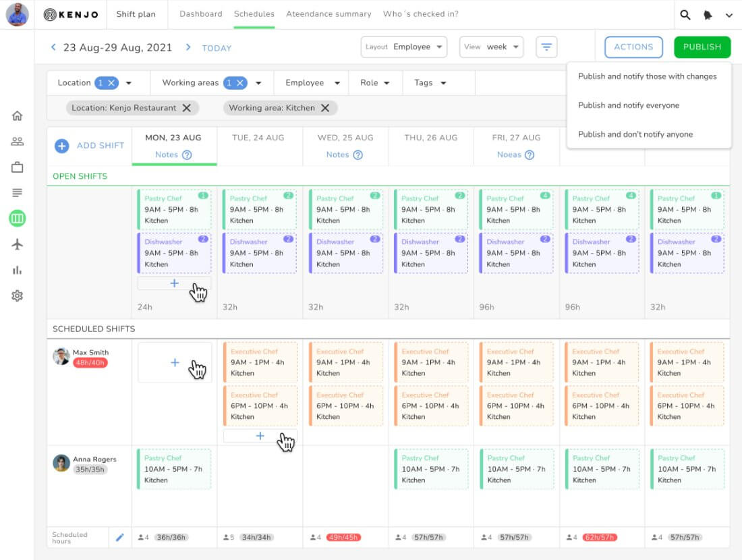Open the View week dropdown

[491, 47]
